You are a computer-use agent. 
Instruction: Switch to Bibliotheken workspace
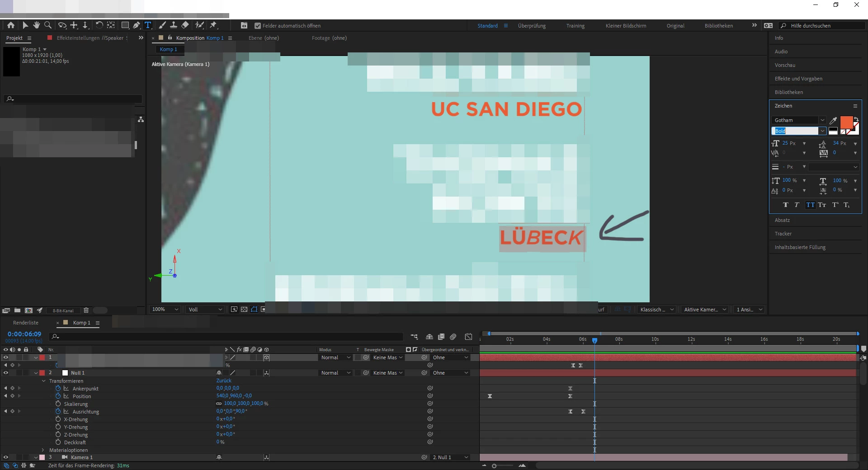pyautogui.click(x=719, y=26)
